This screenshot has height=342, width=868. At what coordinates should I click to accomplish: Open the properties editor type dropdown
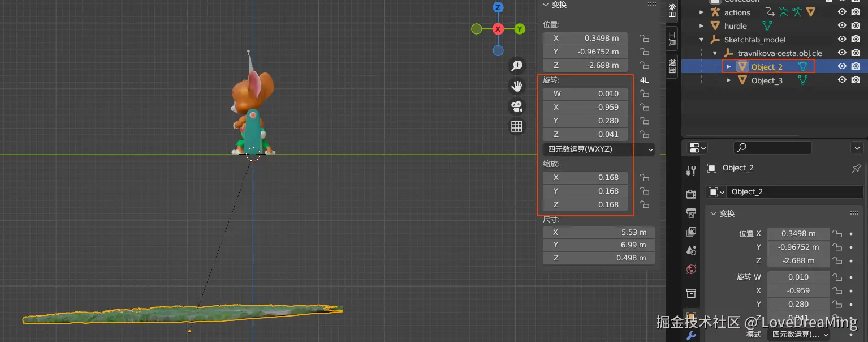click(x=697, y=148)
